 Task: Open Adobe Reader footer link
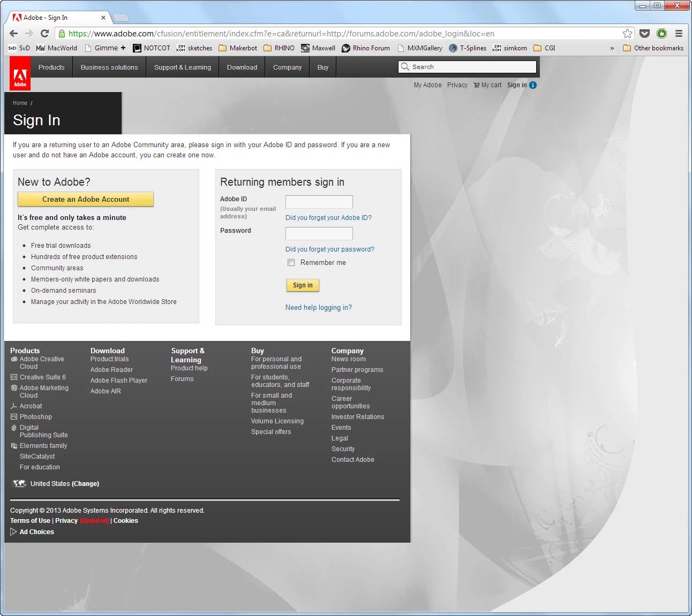[x=111, y=370]
